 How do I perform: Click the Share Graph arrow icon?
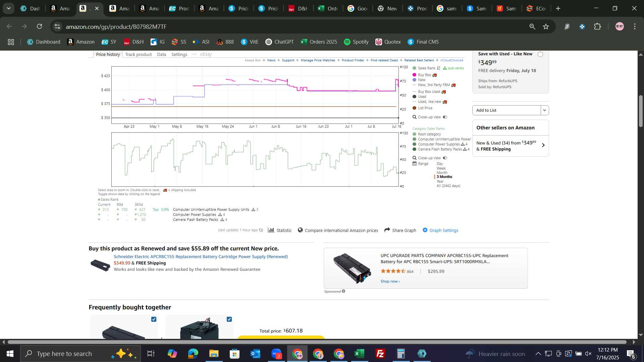(387, 230)
